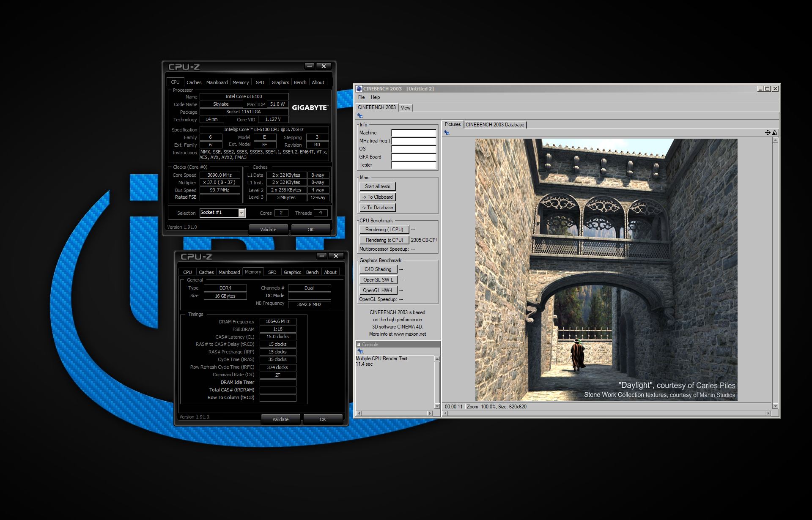The height and width of the screenshot is (520, 812).
Task: Click the To Clipboard button
Action: tap(378, 197)
